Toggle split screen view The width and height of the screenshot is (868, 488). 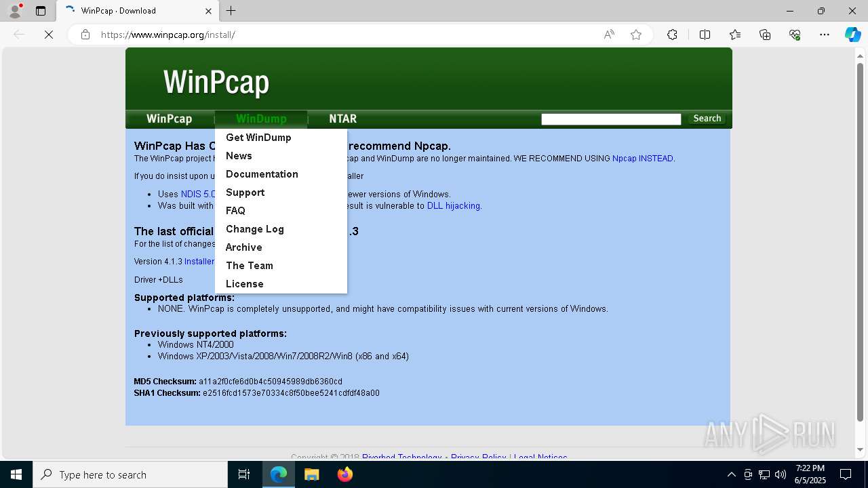tap(705, 35)
